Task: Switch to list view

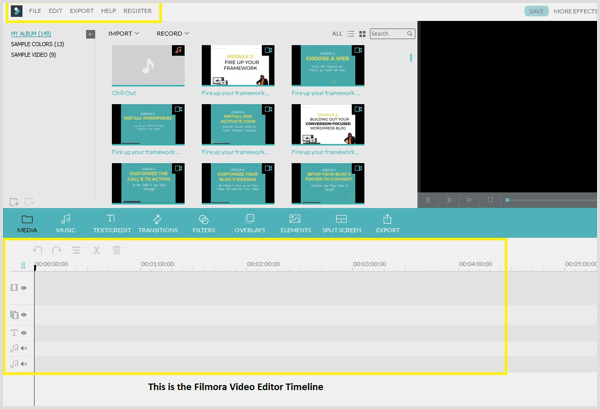Action: 351,34
